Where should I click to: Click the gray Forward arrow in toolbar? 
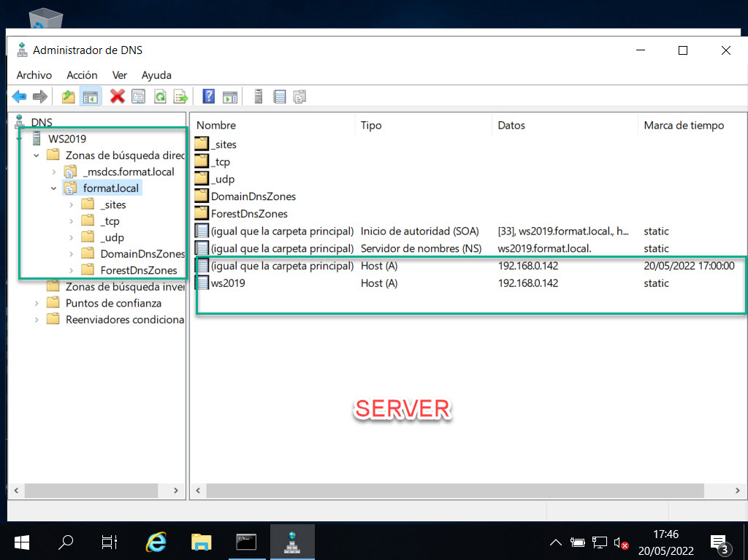click(x=40, y=97)
